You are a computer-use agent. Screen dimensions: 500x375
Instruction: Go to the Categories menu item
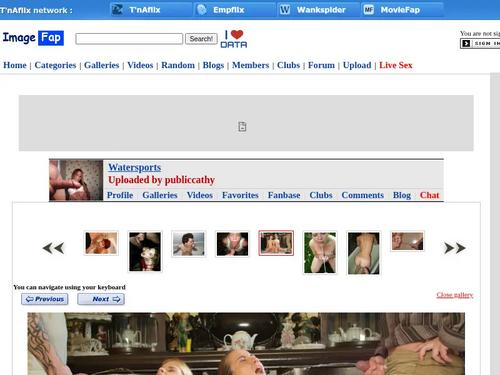coord(55,65)
